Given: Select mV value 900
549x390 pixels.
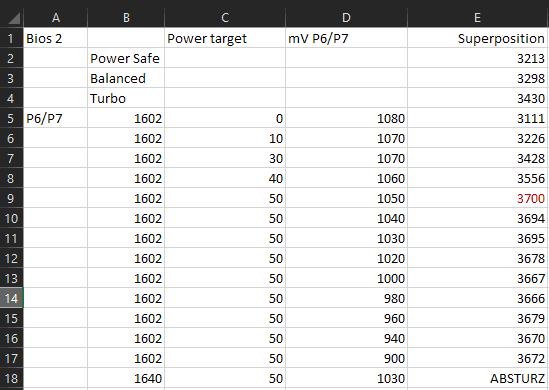Looking at the screenshot, I should (347, 358).
